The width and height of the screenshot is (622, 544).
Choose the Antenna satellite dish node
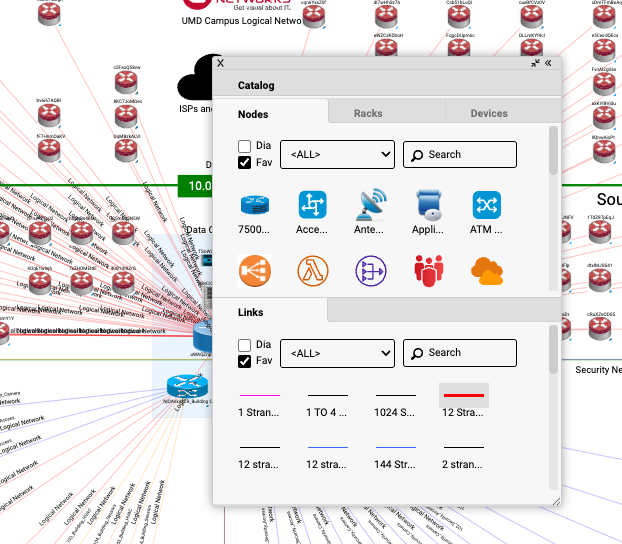click(x=370, y=205)
